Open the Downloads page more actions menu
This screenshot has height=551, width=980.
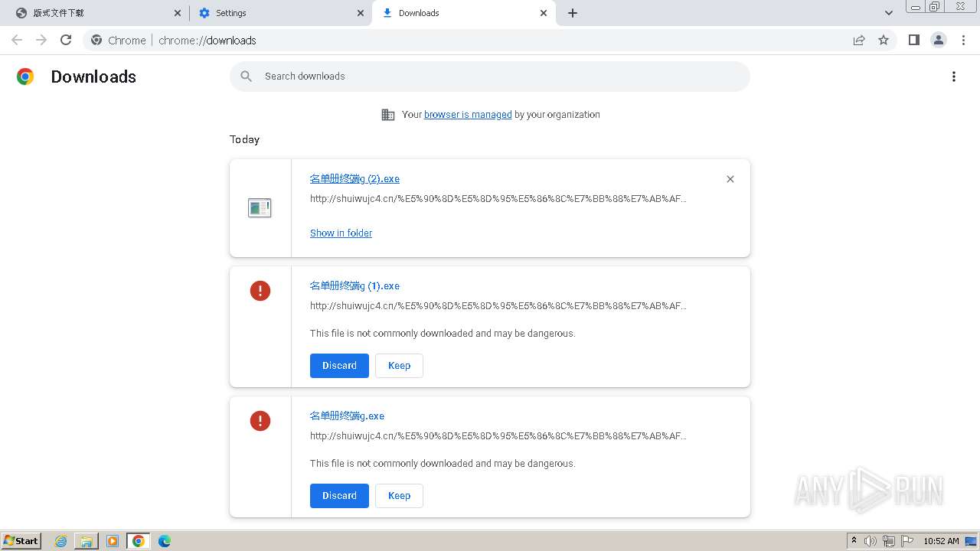[x=954, y=77]
